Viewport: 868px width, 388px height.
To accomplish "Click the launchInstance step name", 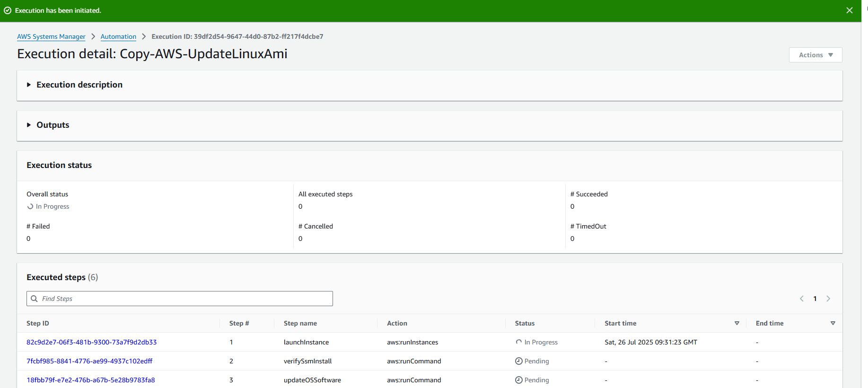I will (x=306, y=342).
